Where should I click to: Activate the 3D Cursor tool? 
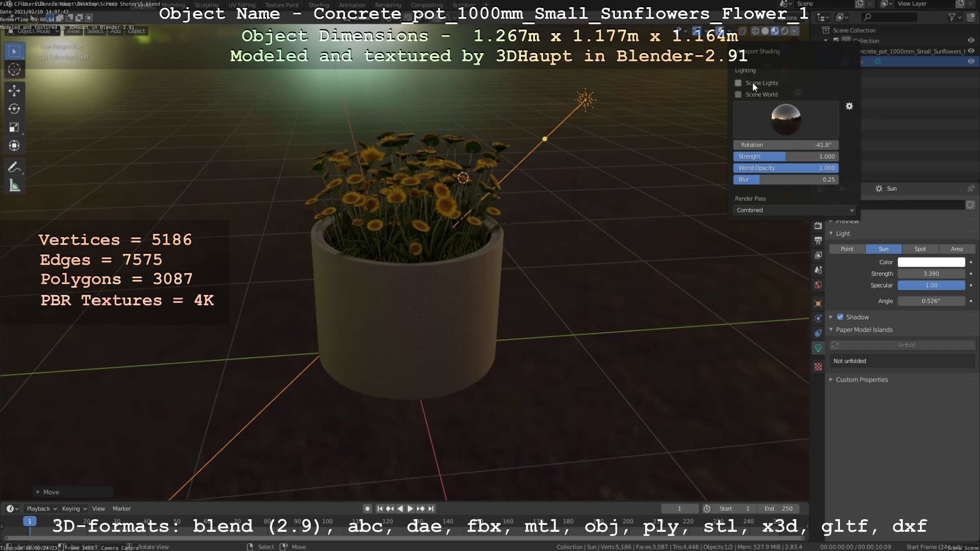(14, 70)
